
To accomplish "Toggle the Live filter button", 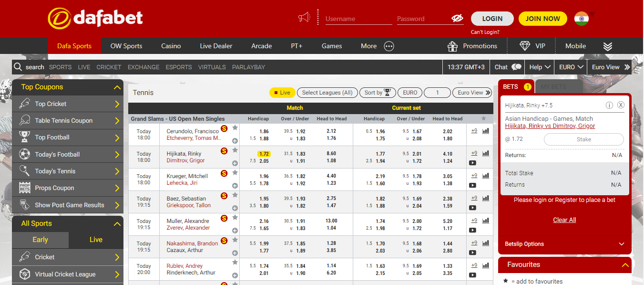I will click(282, 93).
